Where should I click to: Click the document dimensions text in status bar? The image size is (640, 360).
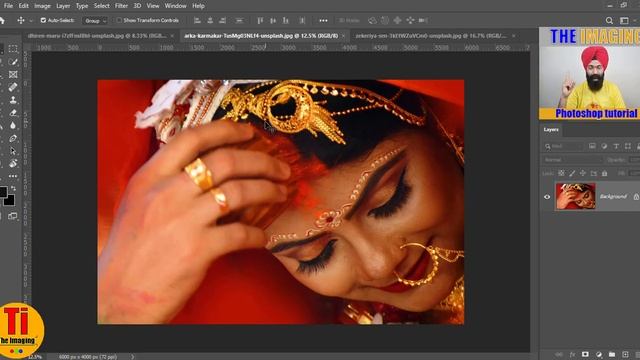[x=88, y=357]
